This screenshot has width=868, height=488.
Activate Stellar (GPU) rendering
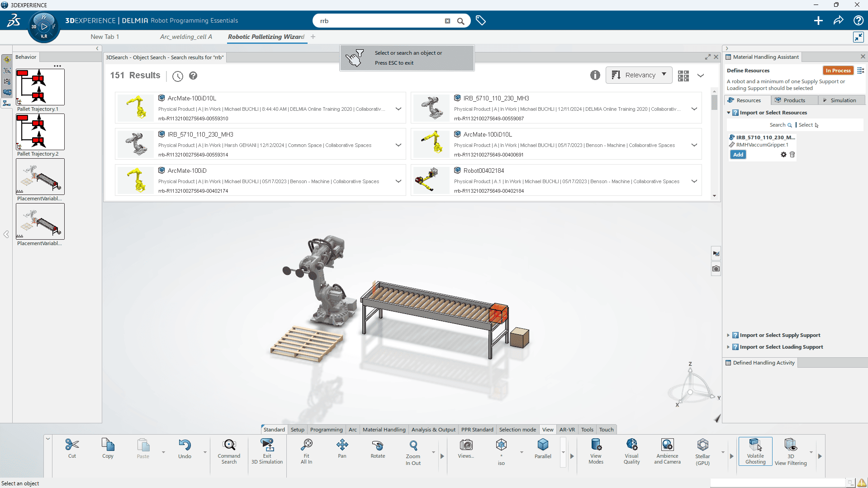702,451
